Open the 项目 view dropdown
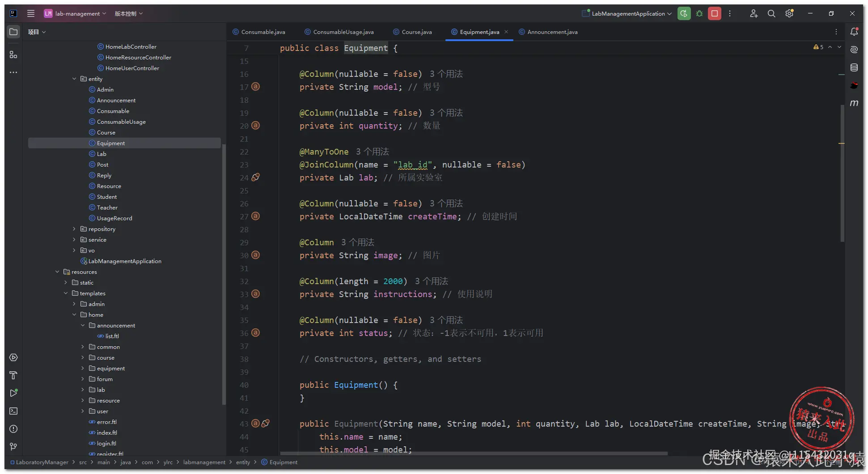The image size is (868, 474). [37, 32]
